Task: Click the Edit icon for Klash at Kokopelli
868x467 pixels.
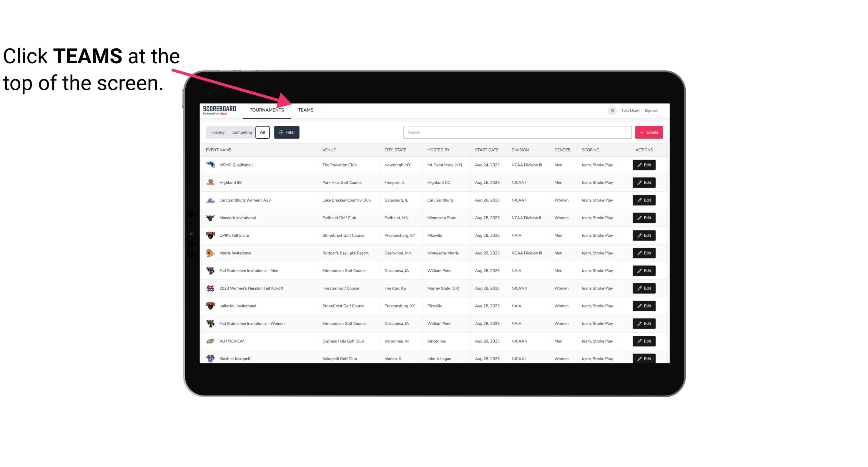Action: tap(644, 358)
